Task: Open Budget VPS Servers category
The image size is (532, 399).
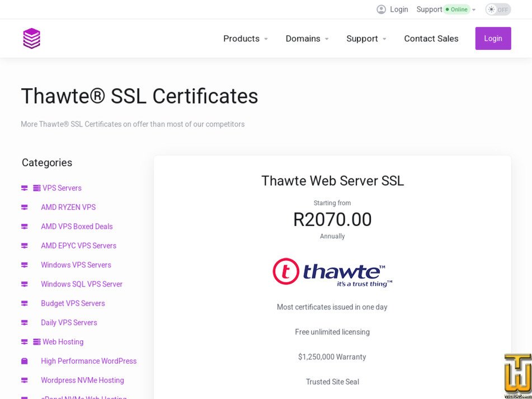Action: pyautogui.click(x=73, y=303)
